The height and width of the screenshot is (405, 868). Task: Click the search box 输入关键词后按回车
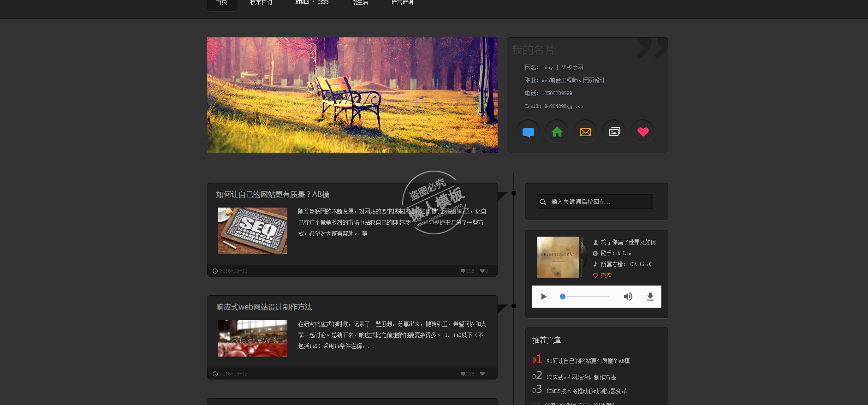[595, 202]
